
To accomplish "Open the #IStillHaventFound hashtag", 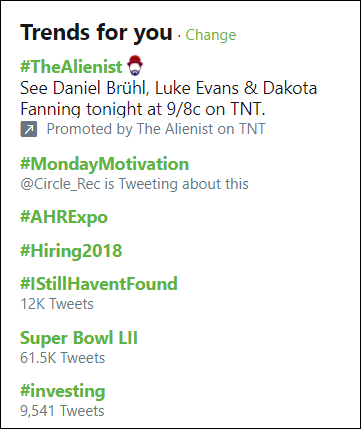I will (99, 284).
